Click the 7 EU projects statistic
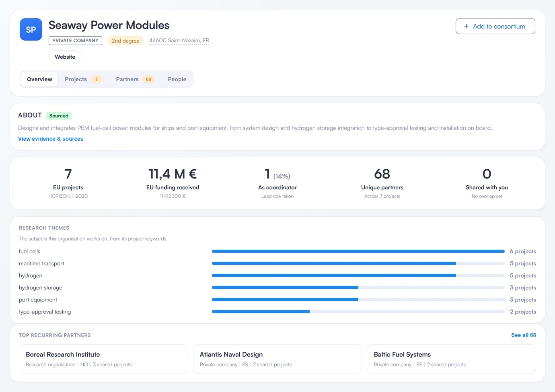 tap(68, 183)
